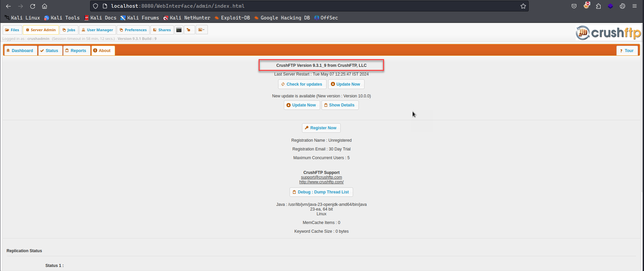The image size is (644, 271).
Task: Open the Kali Docs bookmark
Action: (x=100, y=18)
